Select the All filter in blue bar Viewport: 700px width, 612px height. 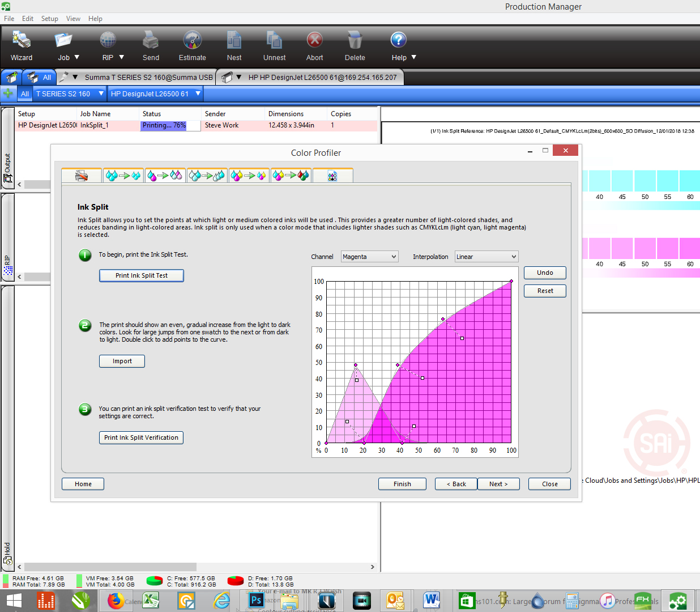coord(25,94)
